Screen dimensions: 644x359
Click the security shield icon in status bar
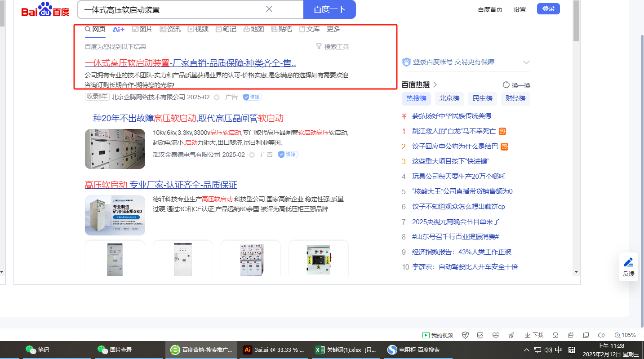click(x=466, y=335)
